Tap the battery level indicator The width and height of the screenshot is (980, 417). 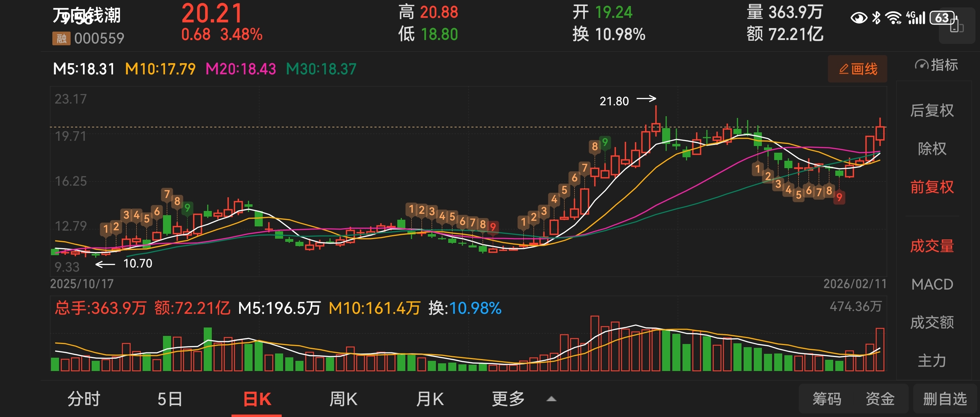[x=942, y=18]
